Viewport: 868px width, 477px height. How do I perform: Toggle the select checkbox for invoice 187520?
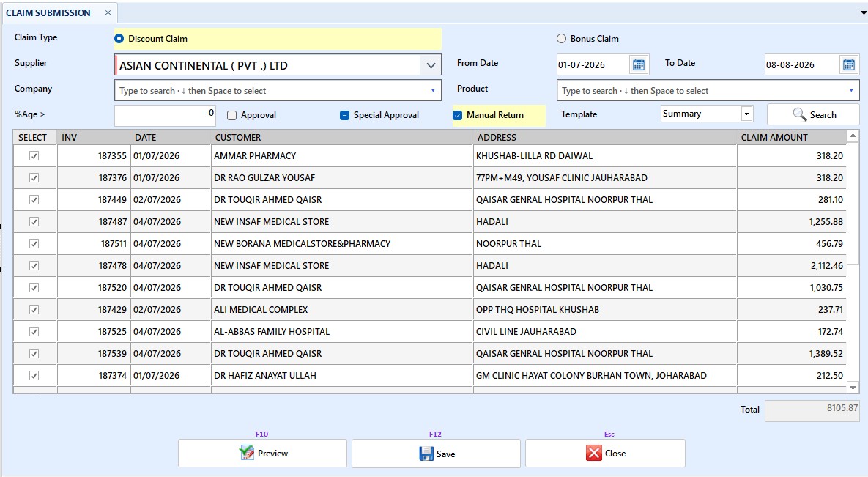coord(34,287)
